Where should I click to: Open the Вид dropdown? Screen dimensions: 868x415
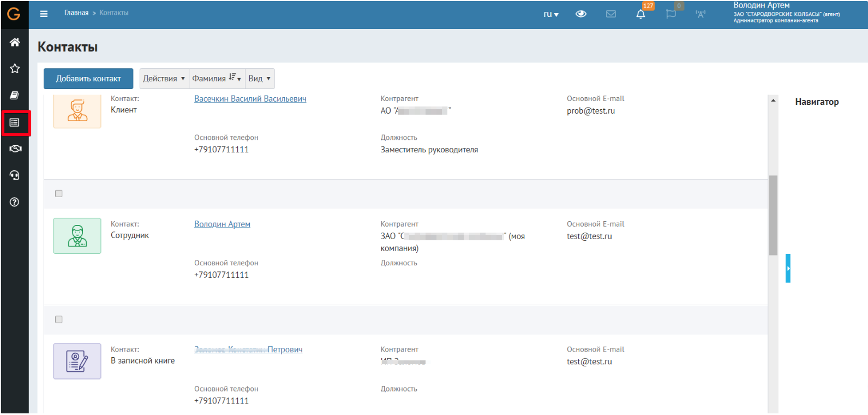260,79
